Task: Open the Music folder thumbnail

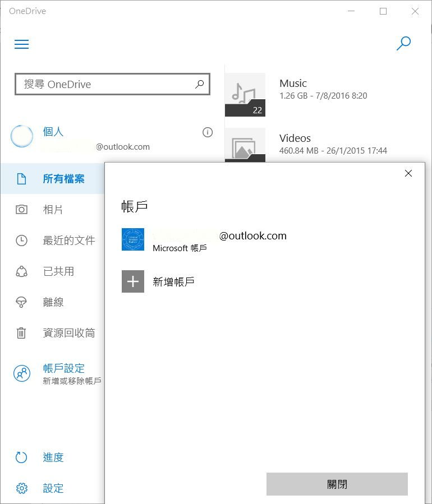Action: click(245, 95)
